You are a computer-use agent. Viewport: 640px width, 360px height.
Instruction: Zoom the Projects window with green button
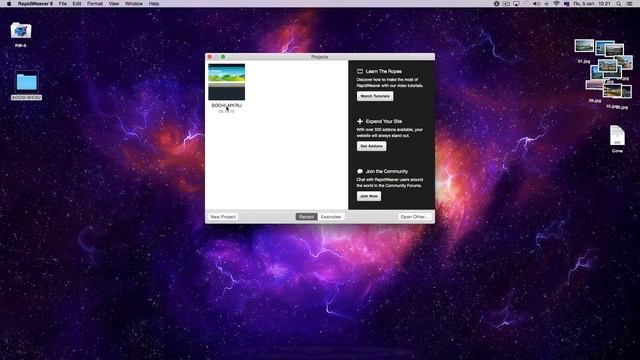coord(223,57)
